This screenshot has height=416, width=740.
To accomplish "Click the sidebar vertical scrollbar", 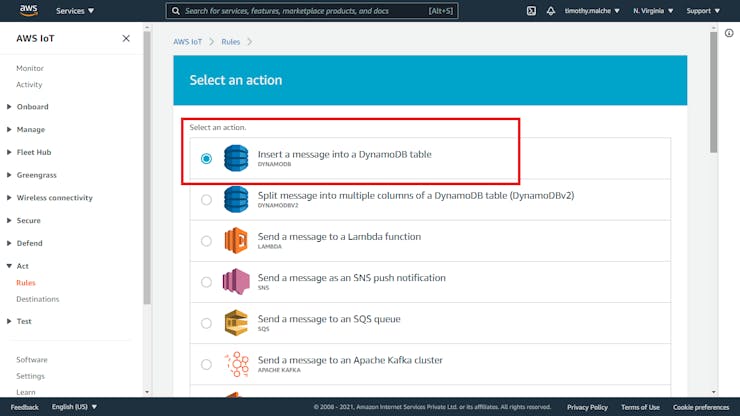I will pos(147,168).
